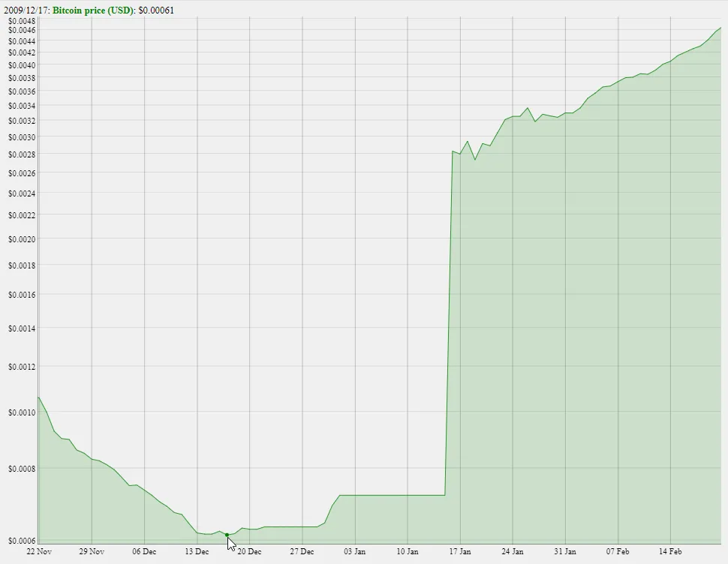728x564 pixels.
Task: Select the '$0.0034' y-axis tick label
Action: (x=22, y=106)
